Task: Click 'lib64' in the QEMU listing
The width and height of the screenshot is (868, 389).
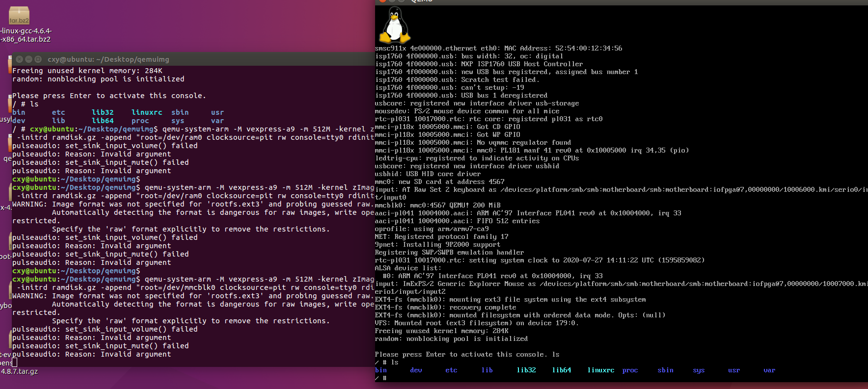Action: coord(562,370)
